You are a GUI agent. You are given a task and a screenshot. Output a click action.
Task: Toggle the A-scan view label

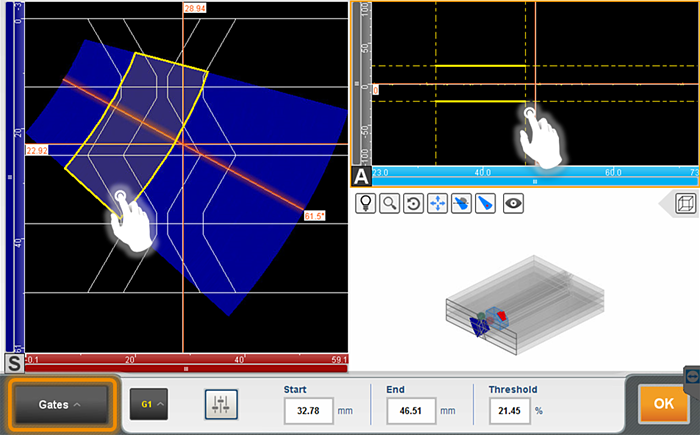coord(361,177)
